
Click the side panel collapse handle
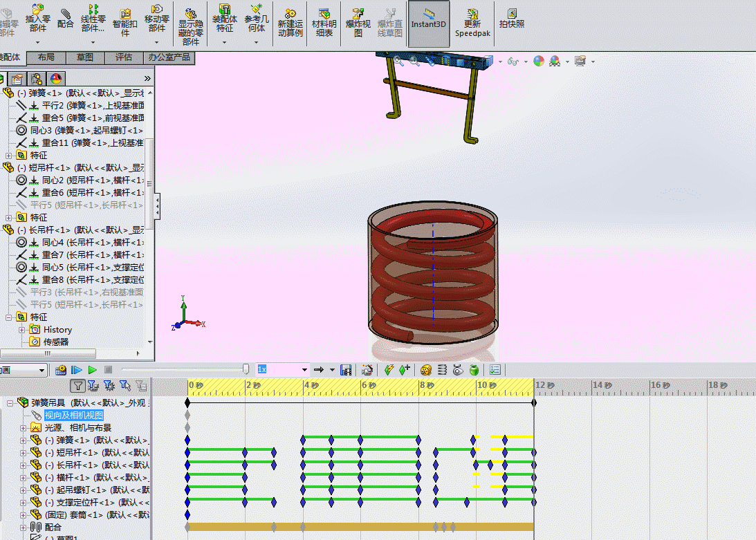point(157,206)
